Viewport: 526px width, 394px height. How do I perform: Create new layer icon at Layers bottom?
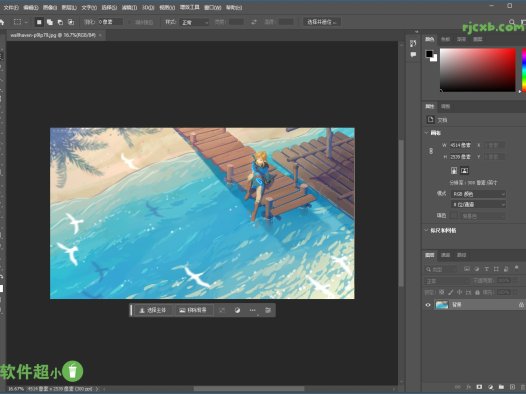[x=512, y=387]
